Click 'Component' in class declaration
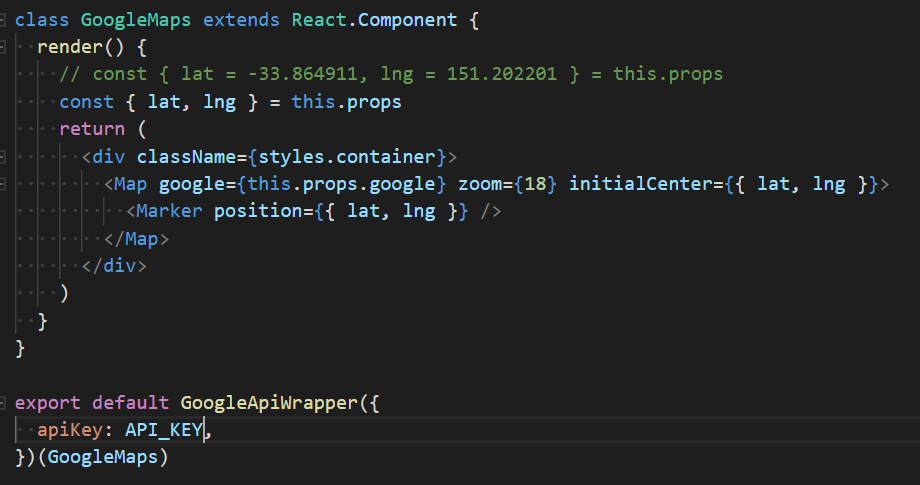Viewport: 920px width, 485px height. click(407, 21)
